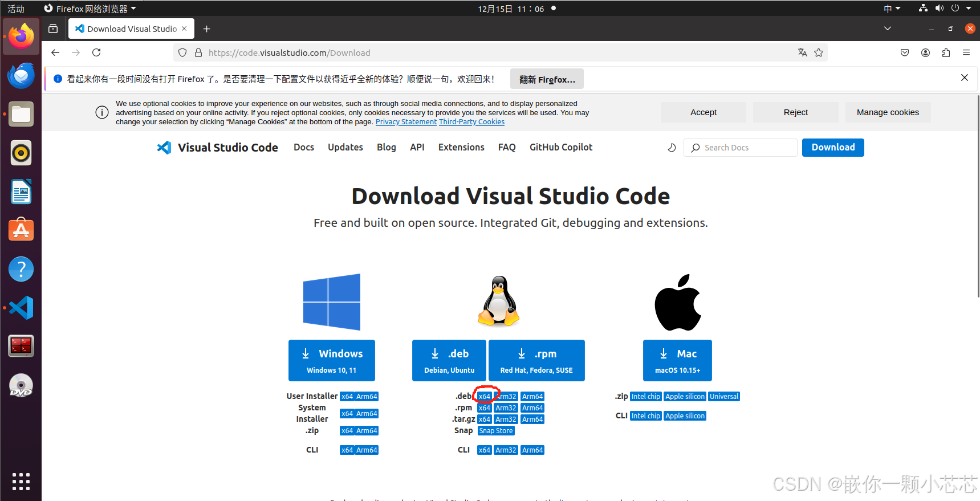Go back to previous page
Image resolution: width=980 pixels, height=501 pixels.
coord(55,52)
